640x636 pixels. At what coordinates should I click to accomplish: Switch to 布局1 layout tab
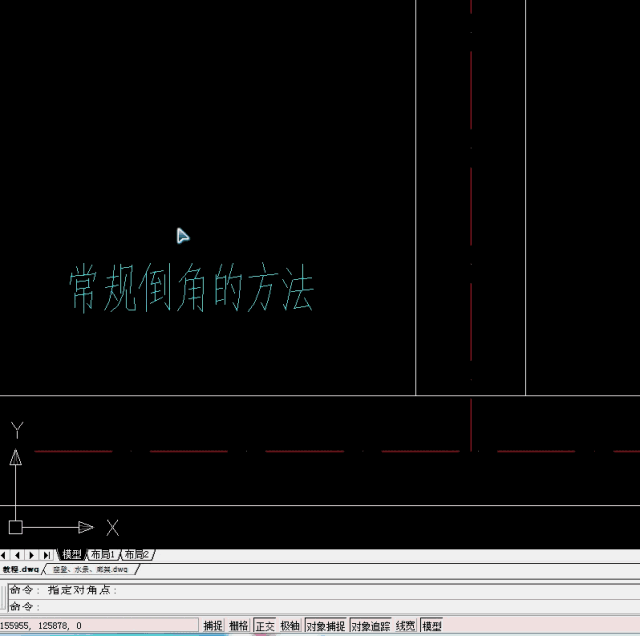[103, 555]
